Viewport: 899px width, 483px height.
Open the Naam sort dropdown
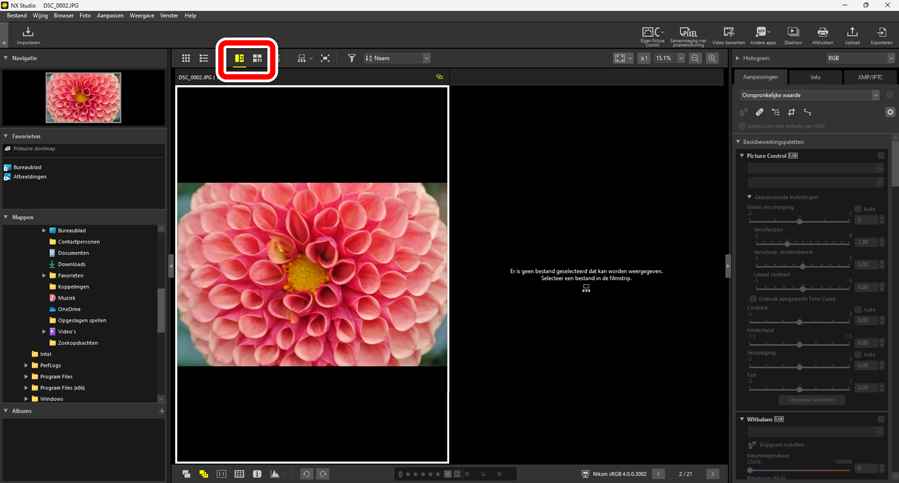click(397, 59)
